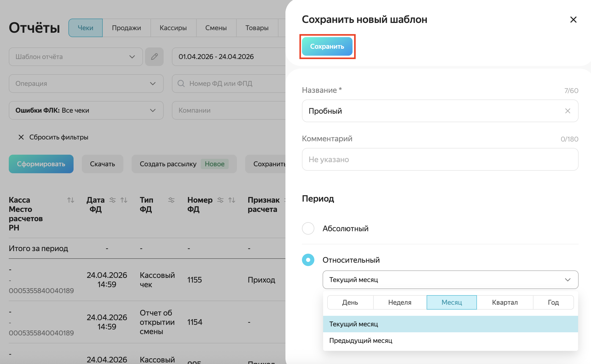This screenshot has width=591, height=364.
Task: Focus the Комментарий input field
Action: tap(440, 159)
